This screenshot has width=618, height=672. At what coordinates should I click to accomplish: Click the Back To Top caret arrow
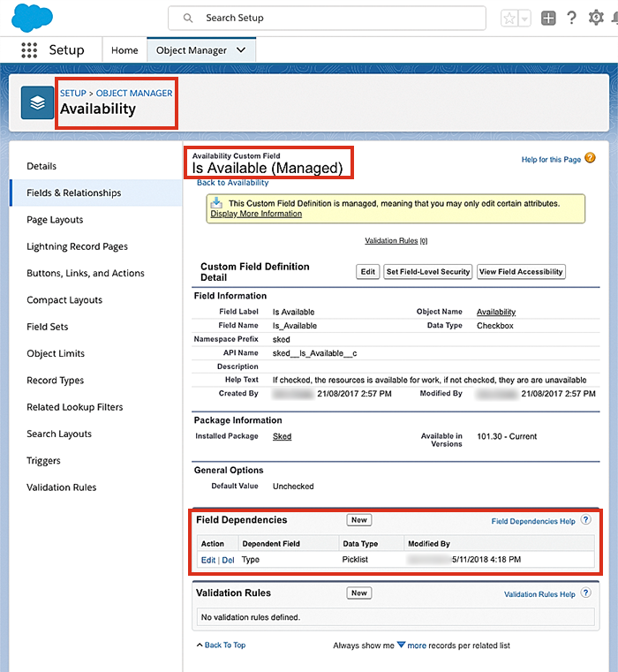[200, 645]
